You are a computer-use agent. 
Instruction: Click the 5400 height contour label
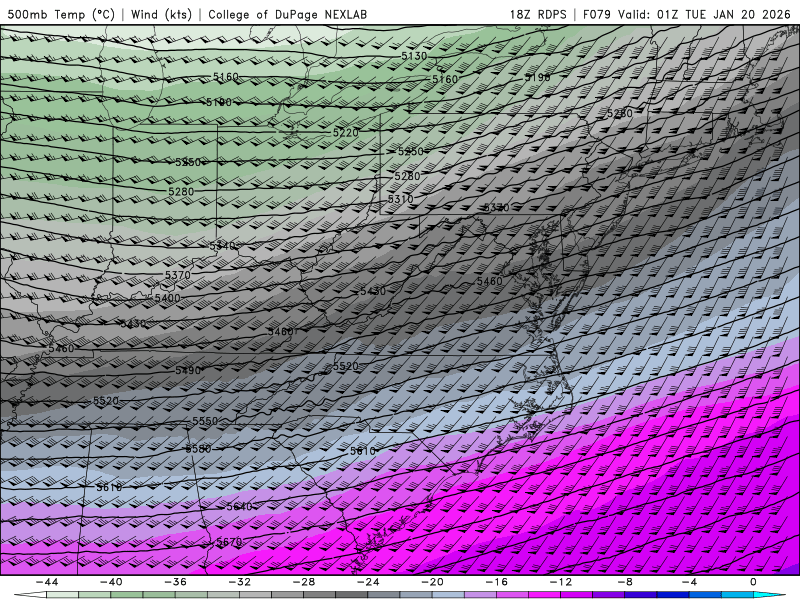point(167,298)
